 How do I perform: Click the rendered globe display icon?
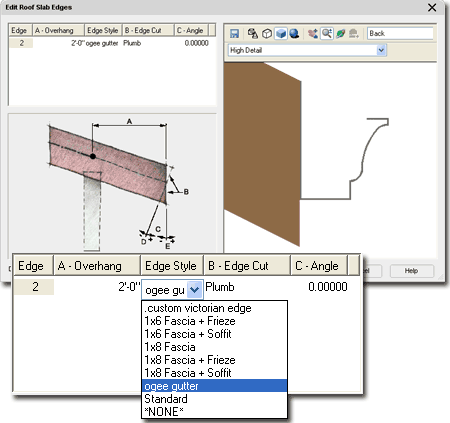click(294, 34)
